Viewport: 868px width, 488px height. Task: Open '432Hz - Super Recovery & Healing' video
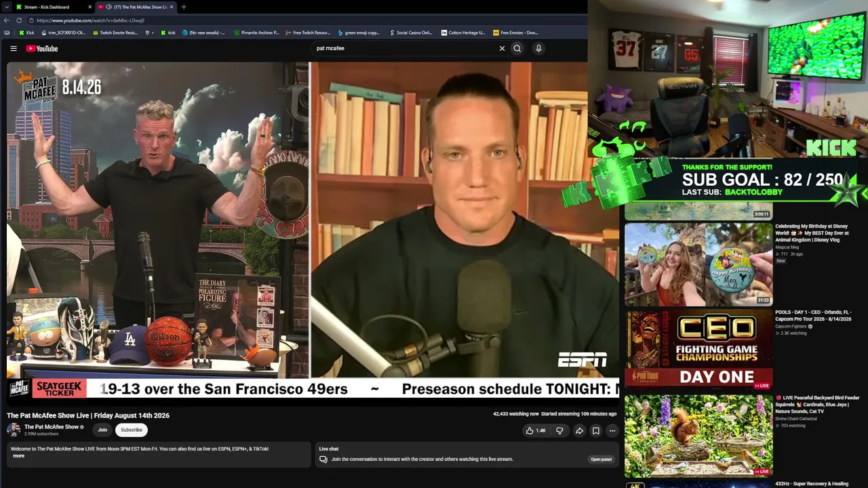coord(812,484)
